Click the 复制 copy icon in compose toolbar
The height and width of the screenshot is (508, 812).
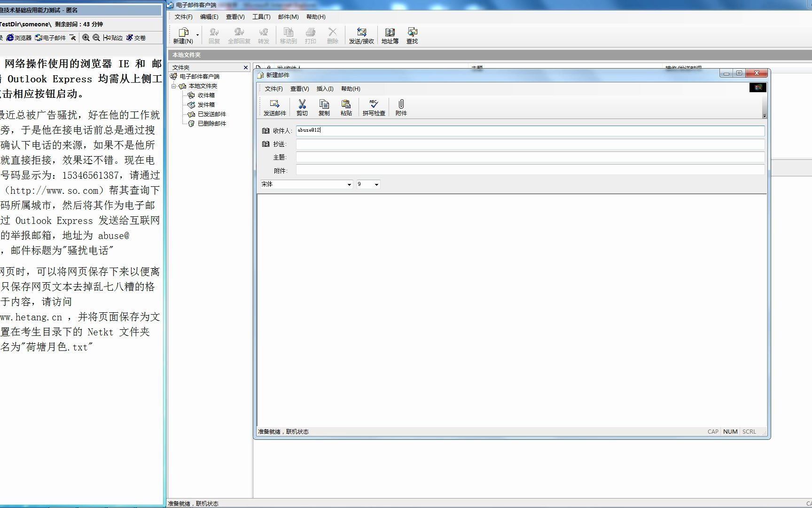point(324,108)
